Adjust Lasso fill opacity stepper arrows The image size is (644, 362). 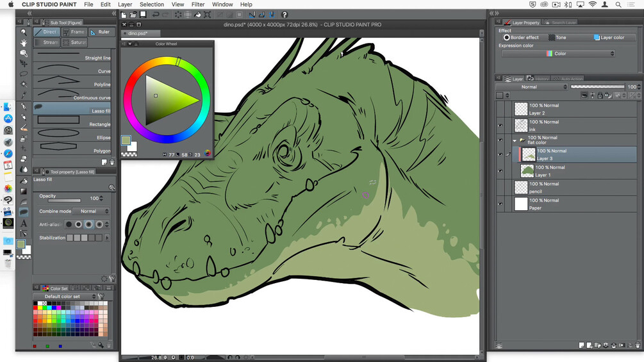click(101, 198)
